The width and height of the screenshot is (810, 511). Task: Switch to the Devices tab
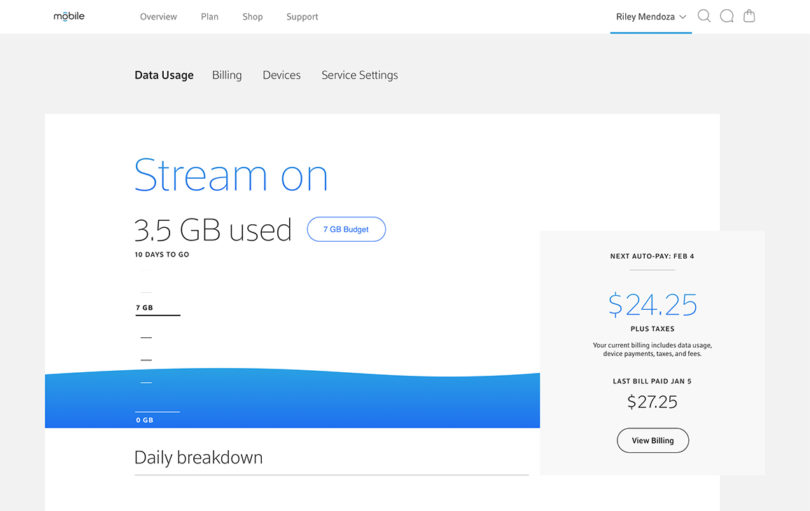click(282, 75)
